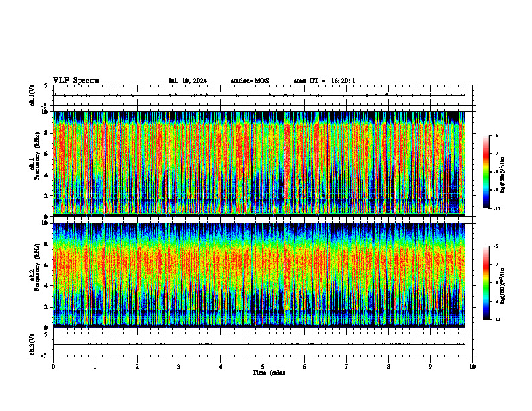Click the ch.1 colorbar log(PSD) unit label
The height and width of the screenshot is (411, 532).
(502, 175)
